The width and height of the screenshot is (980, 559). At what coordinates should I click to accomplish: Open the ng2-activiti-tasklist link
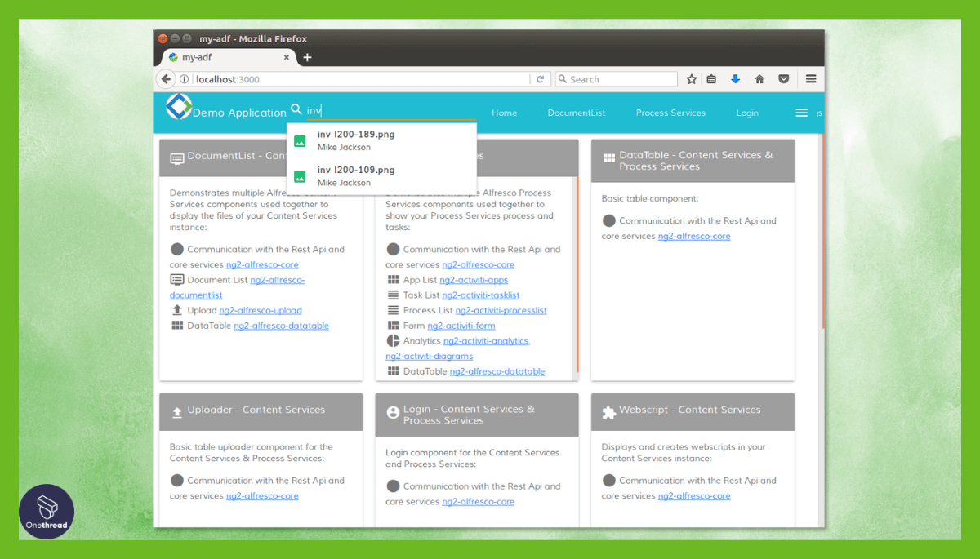(481, 295)
